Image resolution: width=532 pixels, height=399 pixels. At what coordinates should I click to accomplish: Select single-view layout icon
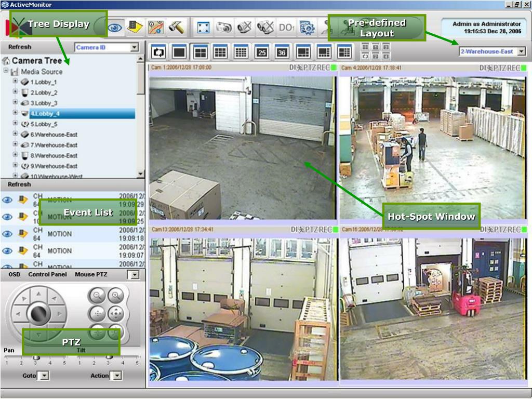[179, 52]
